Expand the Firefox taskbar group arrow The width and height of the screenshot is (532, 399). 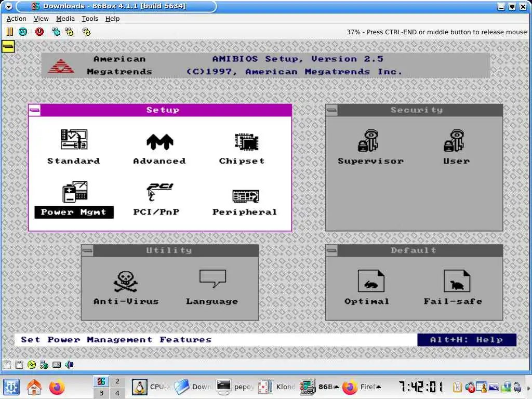coord(379,387)
